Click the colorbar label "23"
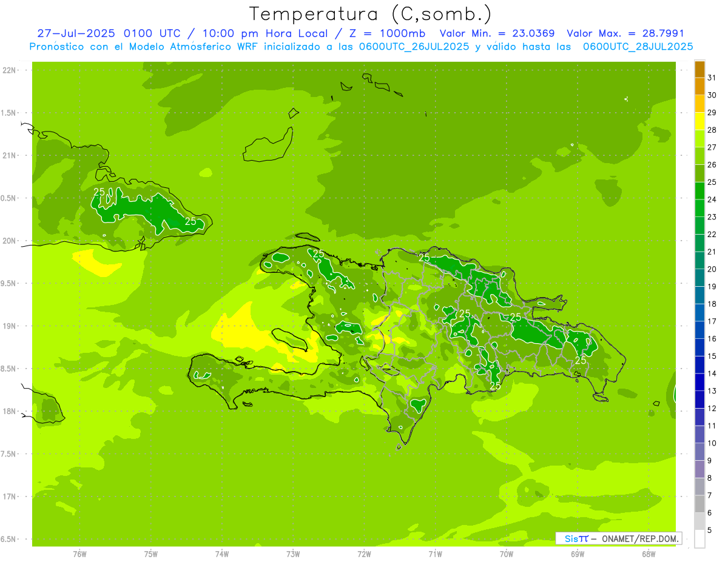Image resolution: width=728 pixels, height=562 pixels. tap(712, 217)
